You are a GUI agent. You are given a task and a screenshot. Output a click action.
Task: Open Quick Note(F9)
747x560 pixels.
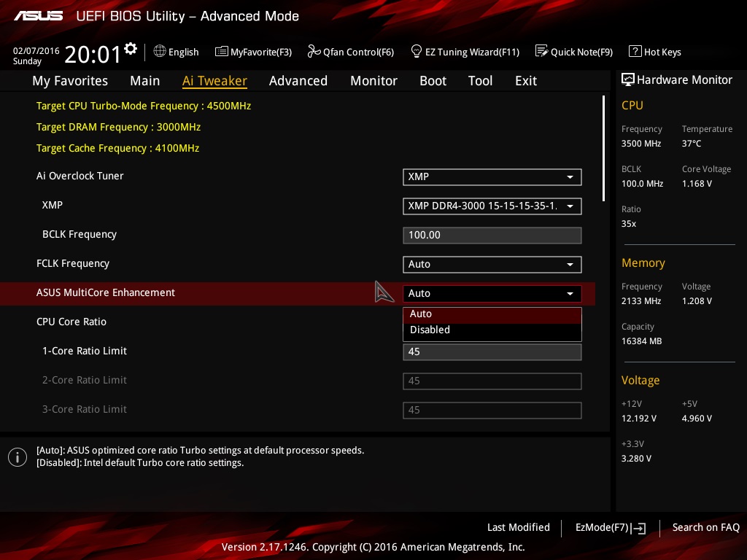pos(574,52)
